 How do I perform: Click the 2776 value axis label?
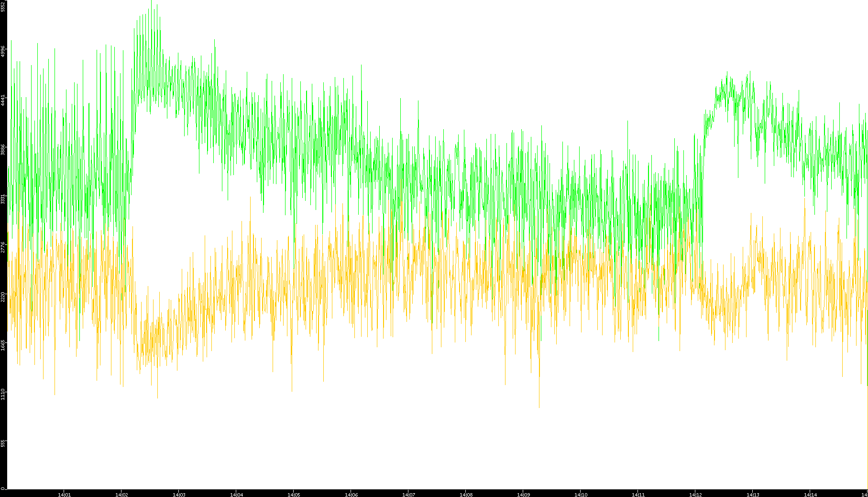[3, 248]
